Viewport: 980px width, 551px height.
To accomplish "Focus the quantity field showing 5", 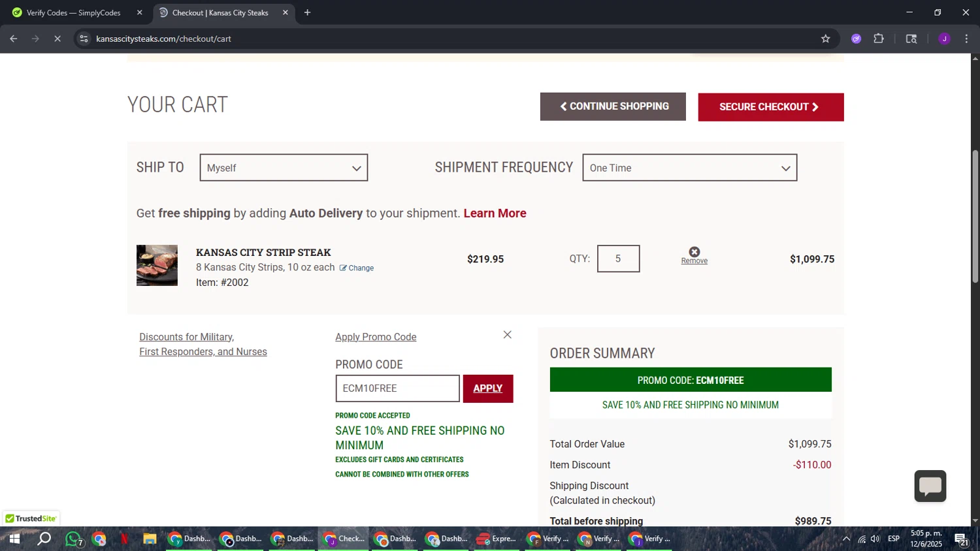I will point(618,259).
